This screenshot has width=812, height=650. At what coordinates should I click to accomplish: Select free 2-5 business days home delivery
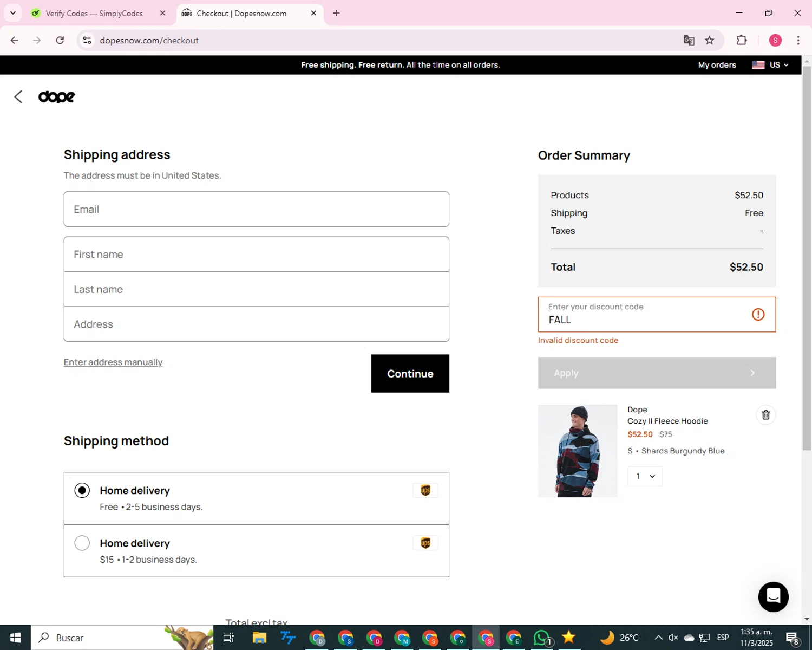tap(82, 491)
